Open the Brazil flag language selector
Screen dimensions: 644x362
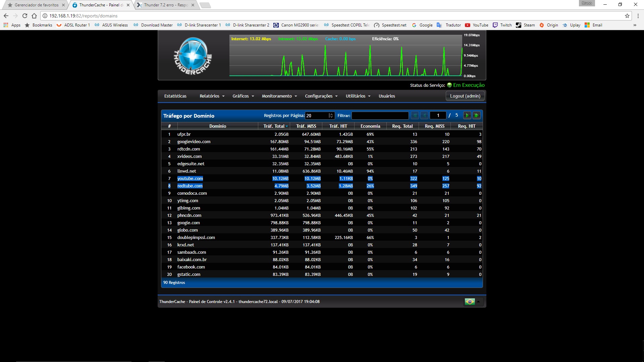tap(473, 302)
